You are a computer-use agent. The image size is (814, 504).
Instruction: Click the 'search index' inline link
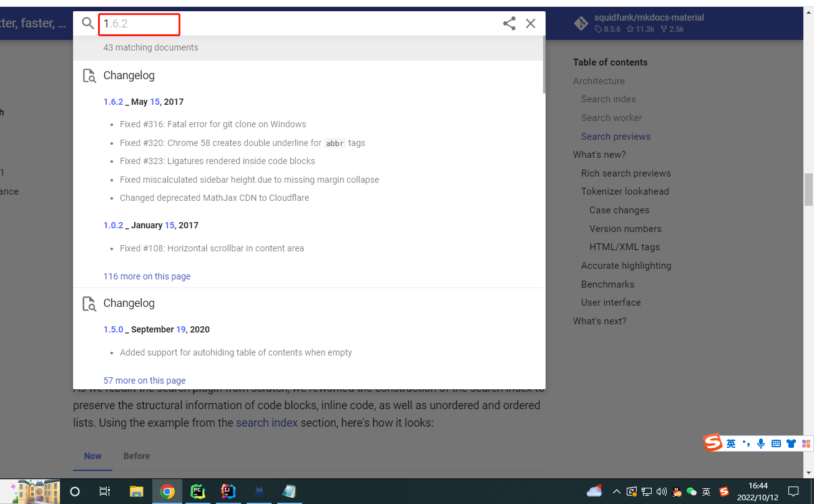tap(267, 423)
